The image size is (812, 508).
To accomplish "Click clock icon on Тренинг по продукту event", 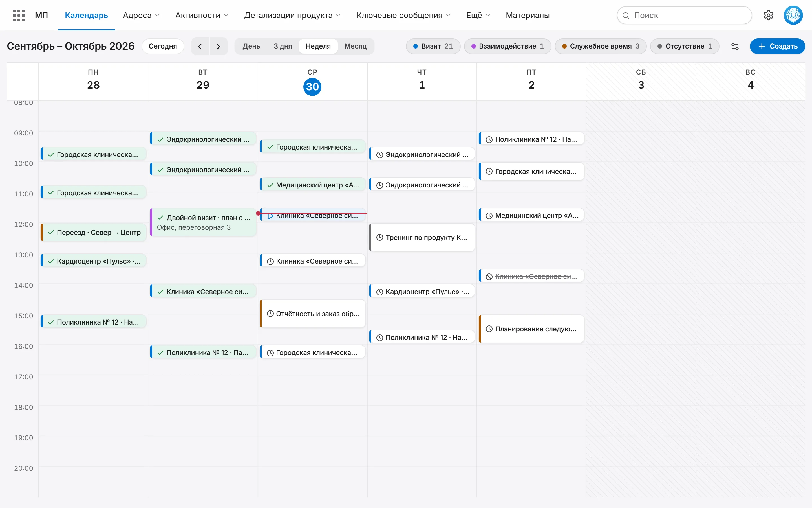I will 379,238.
